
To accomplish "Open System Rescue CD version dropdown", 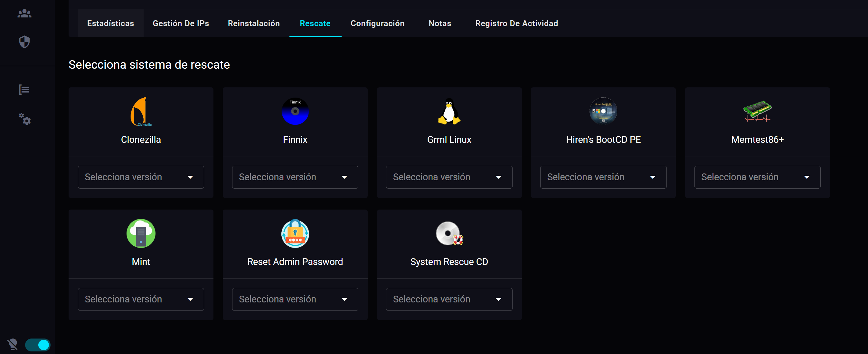I will tap(449, 299).
